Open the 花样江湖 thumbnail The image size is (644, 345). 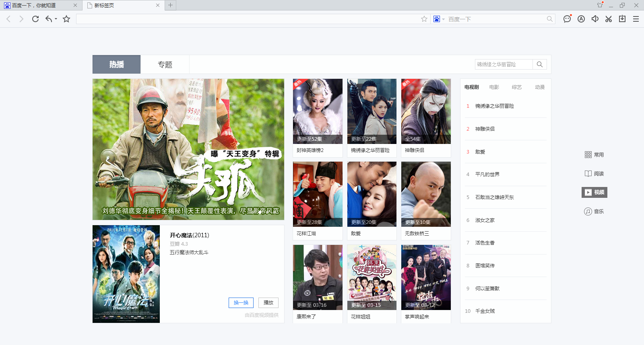pyautogui.click(x=318, y=194)
